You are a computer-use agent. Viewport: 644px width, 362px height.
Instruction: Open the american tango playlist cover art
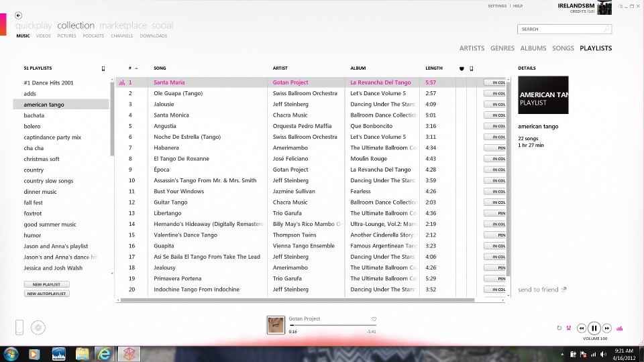[543, 95]
